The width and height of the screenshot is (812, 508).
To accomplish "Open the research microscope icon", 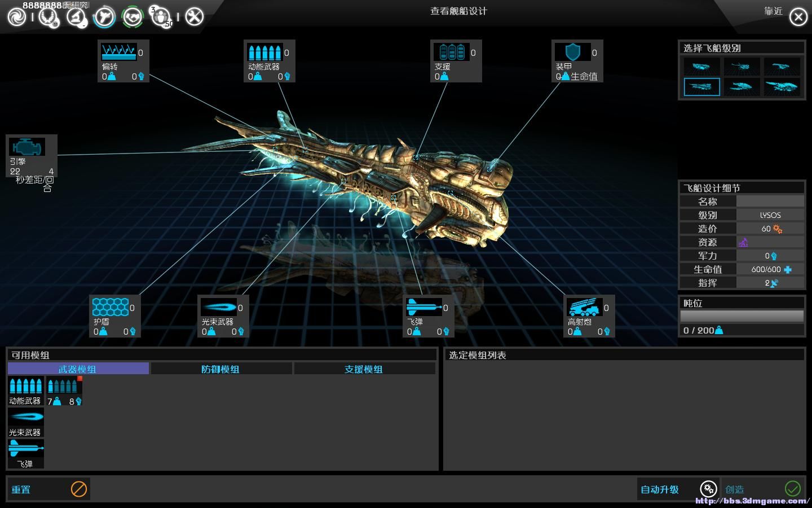I will click(x=77, y=17).
